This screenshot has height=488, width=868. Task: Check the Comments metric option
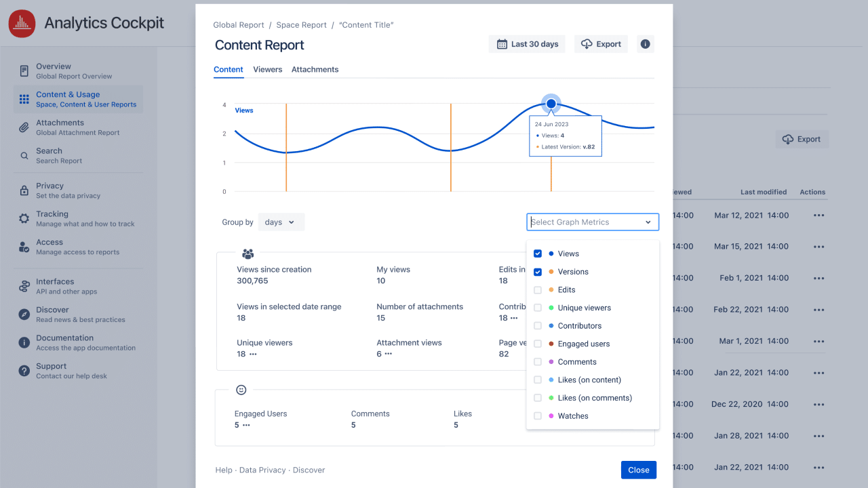(x=538, y=361)
